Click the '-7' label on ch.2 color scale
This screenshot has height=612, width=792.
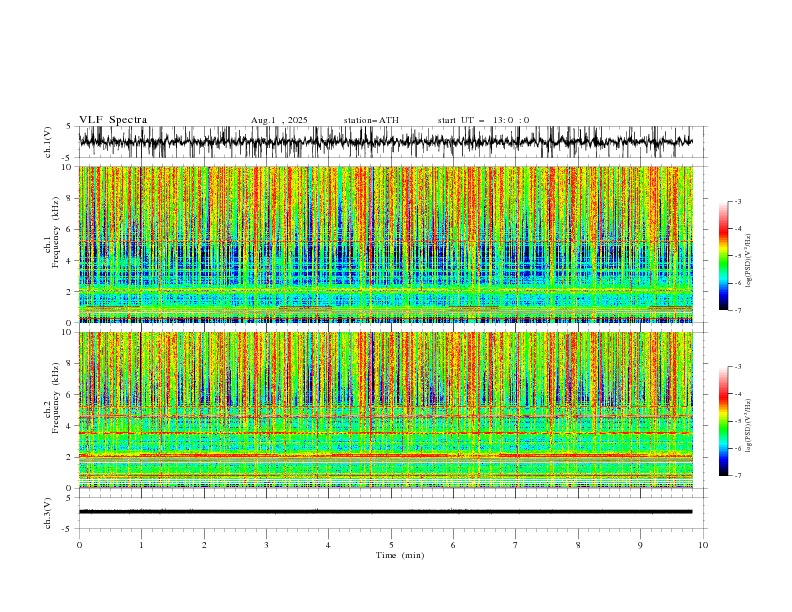(x=738, y=476)
